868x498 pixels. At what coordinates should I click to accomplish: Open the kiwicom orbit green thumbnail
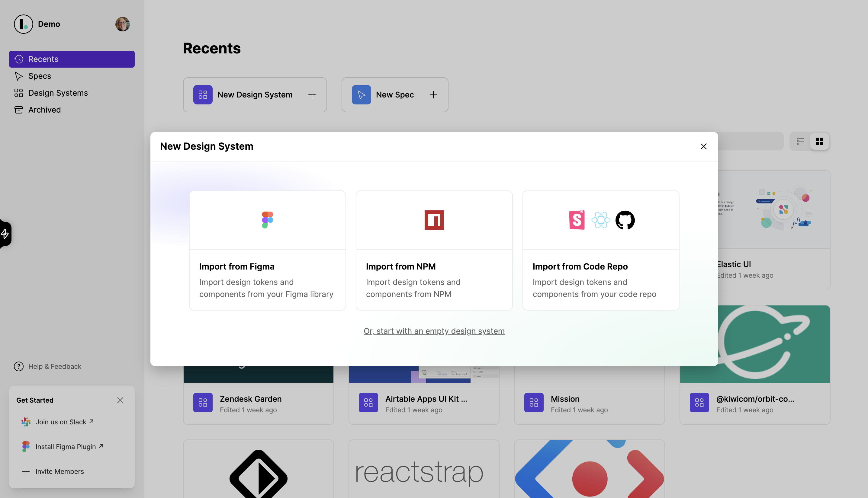click(x=774, y=344)
